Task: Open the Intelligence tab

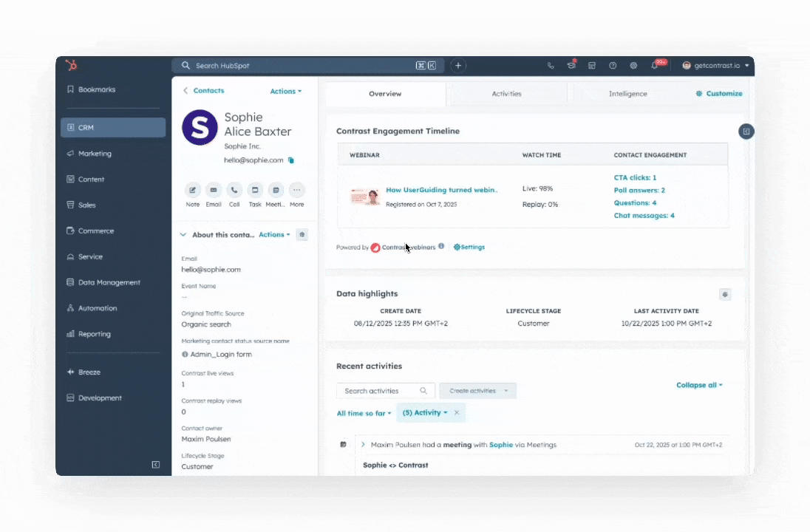Action: tap(627, 94)
